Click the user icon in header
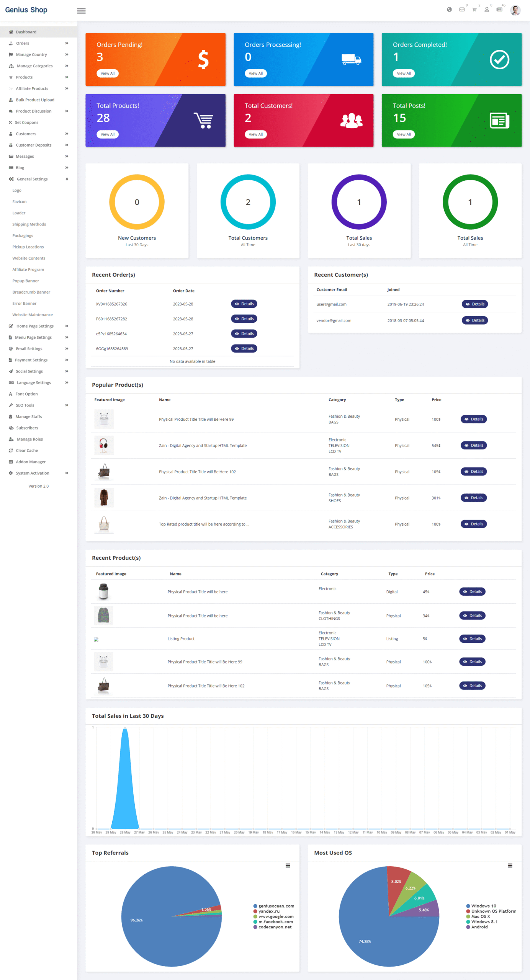 487,10
